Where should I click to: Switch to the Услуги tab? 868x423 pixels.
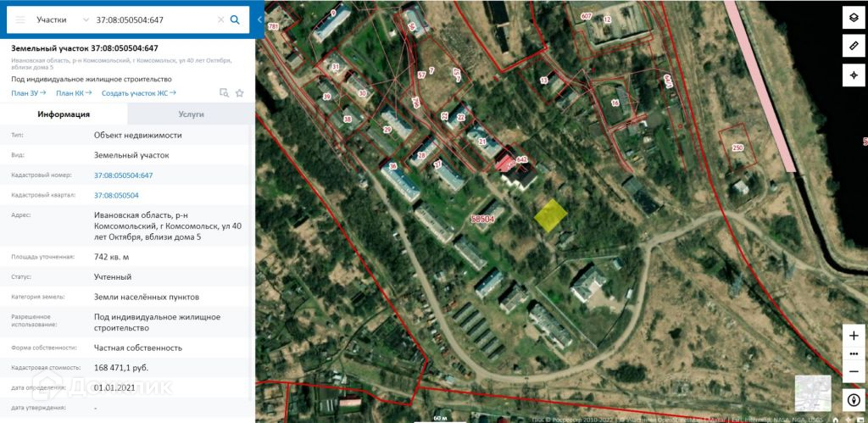coord(191,114)
